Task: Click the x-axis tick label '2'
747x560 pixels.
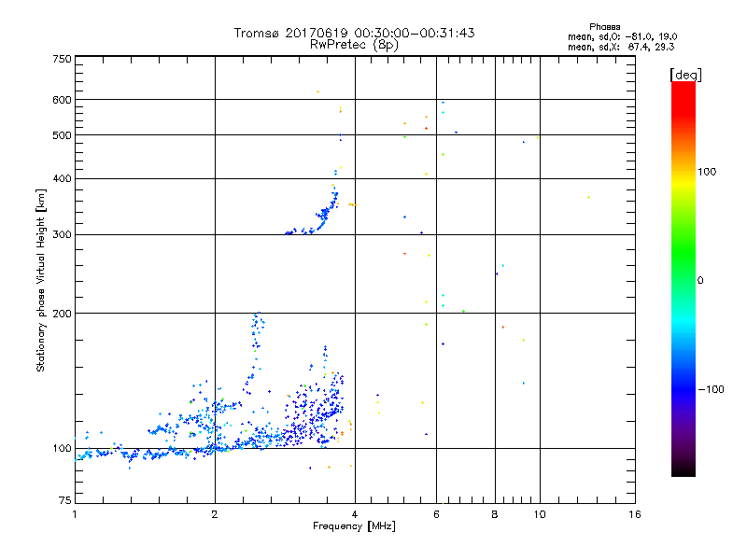Action: click(215, 514)
